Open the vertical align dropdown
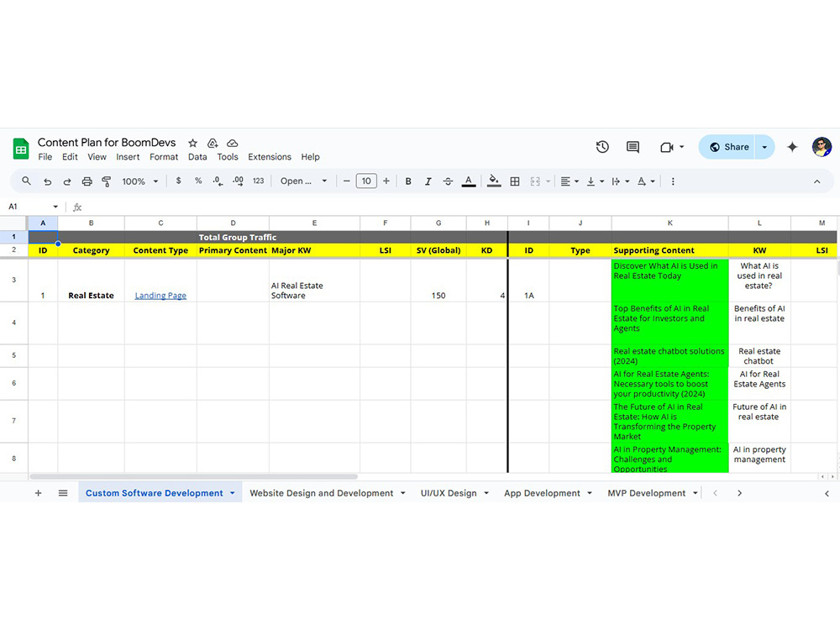The width and height of the screenshot is (840, 630). pyautogui.click(x=595, y=181)
